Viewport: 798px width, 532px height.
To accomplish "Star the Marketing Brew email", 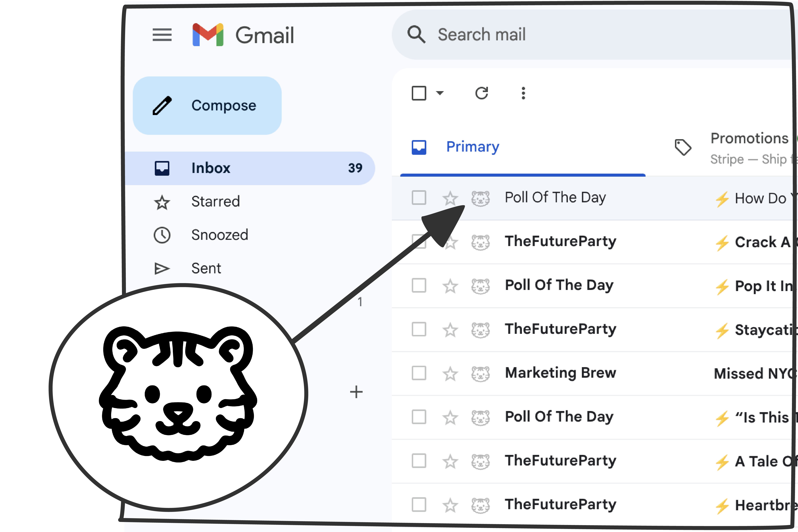I will [x=450, y=374].
